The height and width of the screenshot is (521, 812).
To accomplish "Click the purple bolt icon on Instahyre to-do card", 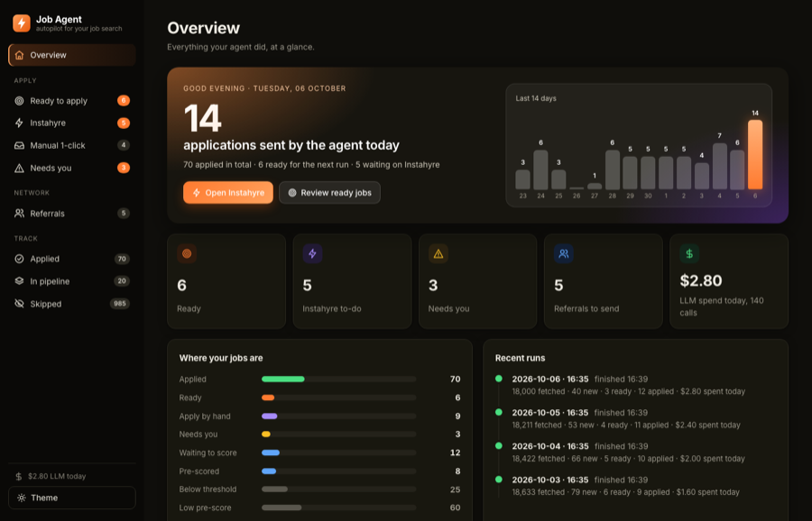I will (x=312, y=253).
